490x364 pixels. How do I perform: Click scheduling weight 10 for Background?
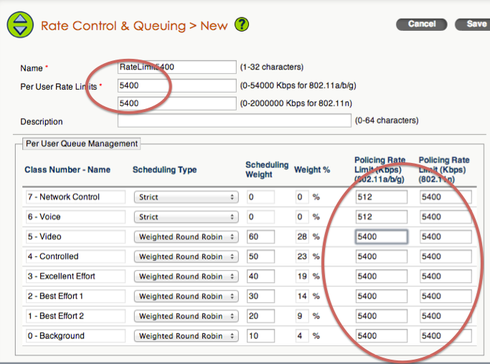point(261,336)
